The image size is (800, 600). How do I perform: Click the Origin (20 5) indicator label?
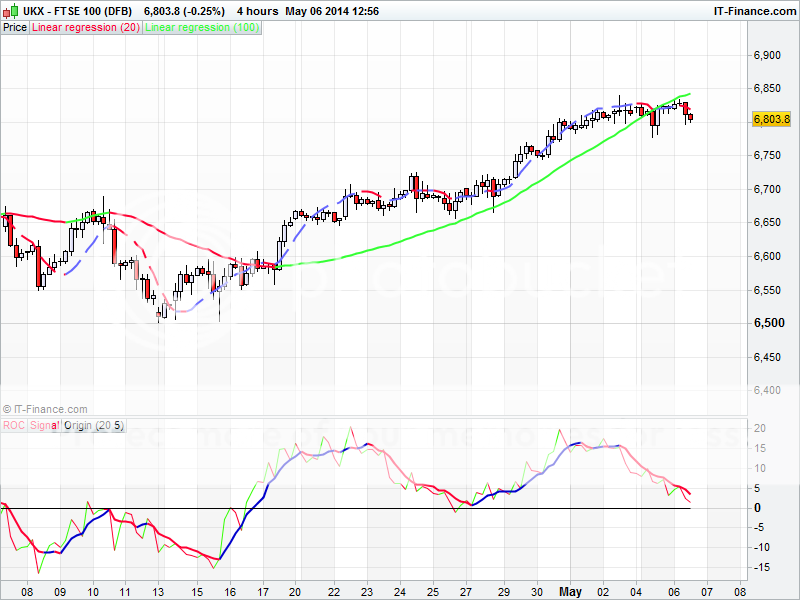pos(93,425)
